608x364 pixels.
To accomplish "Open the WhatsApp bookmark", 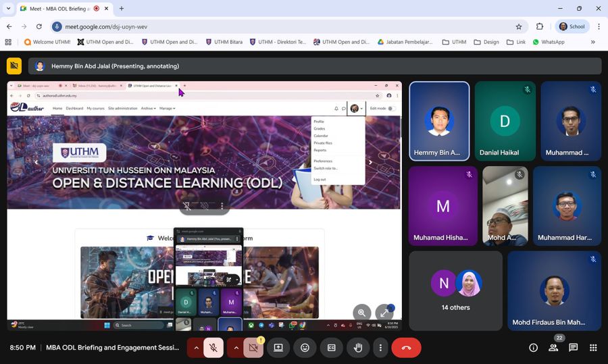I will coord(548,42).
